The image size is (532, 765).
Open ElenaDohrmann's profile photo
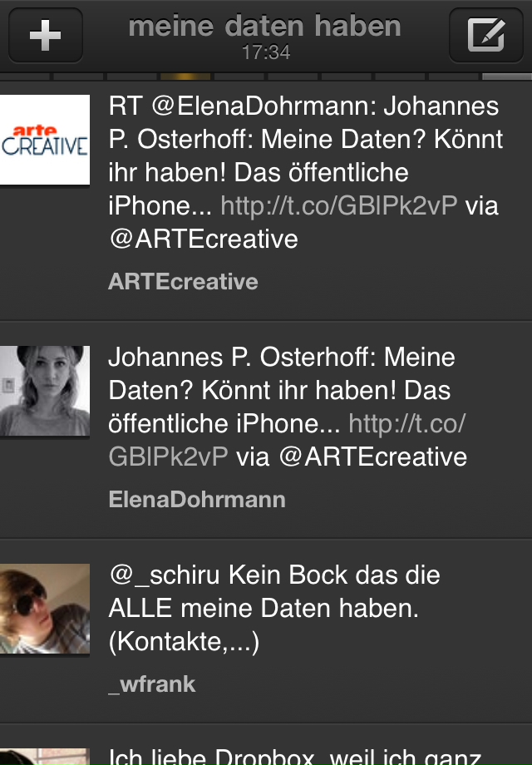pos(45,391)
